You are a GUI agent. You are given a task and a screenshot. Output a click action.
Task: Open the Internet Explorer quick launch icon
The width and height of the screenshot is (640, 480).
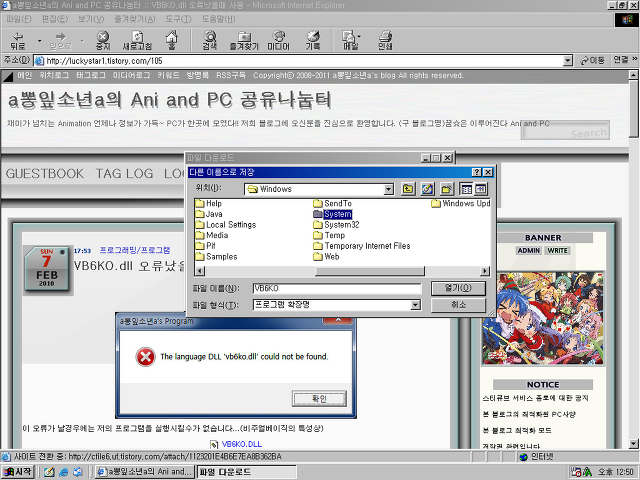(63, 472)
